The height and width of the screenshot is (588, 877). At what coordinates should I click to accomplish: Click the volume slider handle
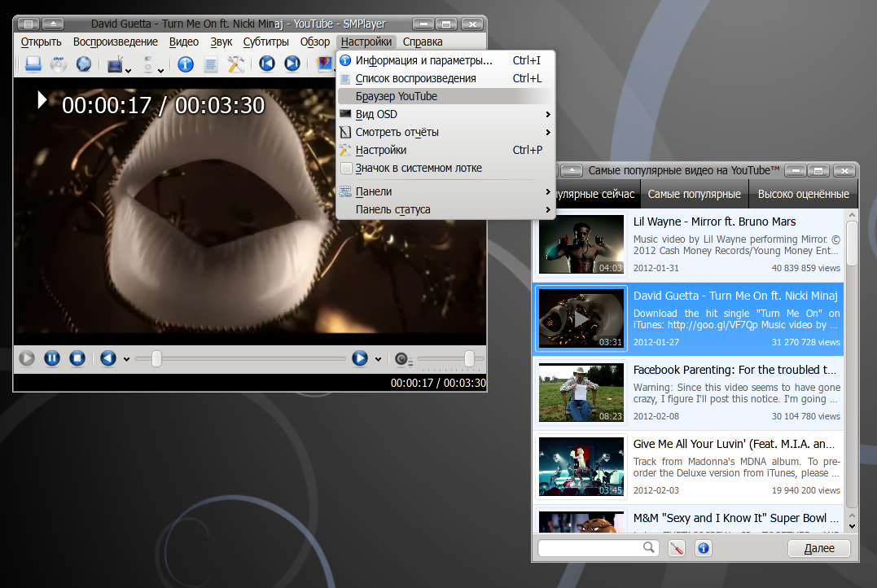click(x=469, y=358)
